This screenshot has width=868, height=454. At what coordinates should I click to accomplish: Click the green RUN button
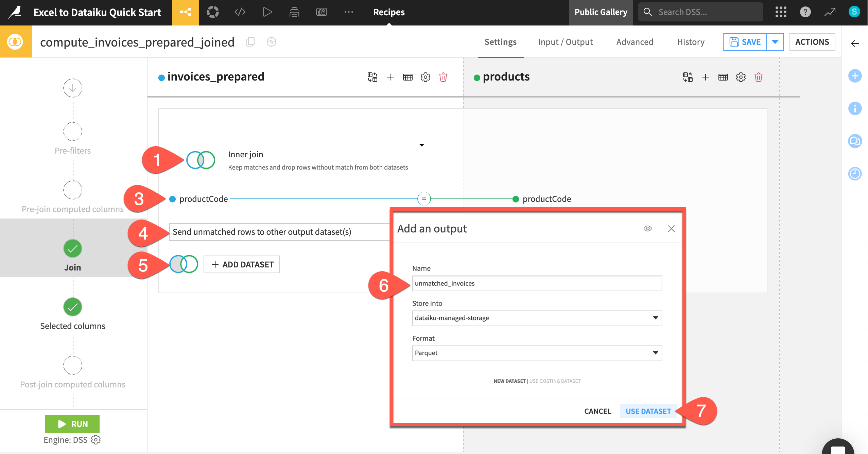pyautogui.click(x=72, y=424)
